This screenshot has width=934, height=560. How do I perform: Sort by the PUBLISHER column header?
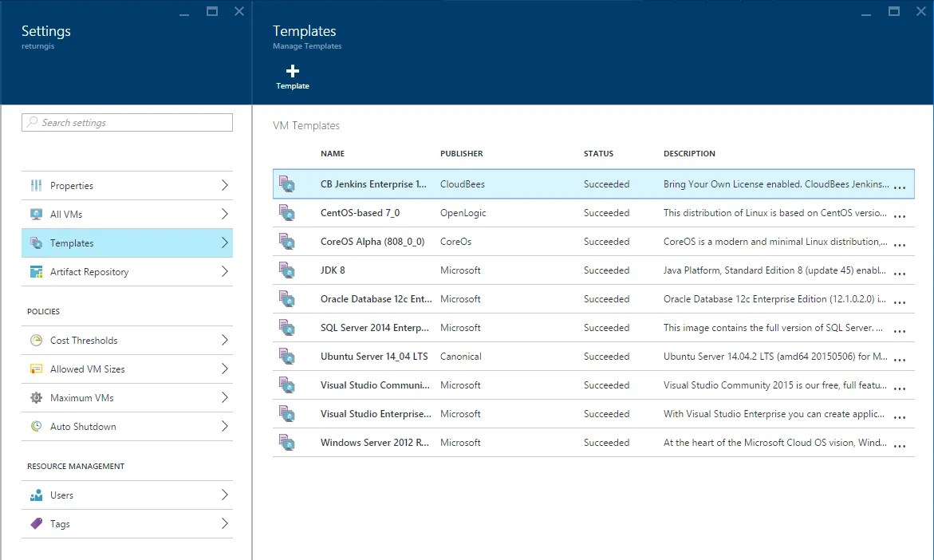(462, 153)
